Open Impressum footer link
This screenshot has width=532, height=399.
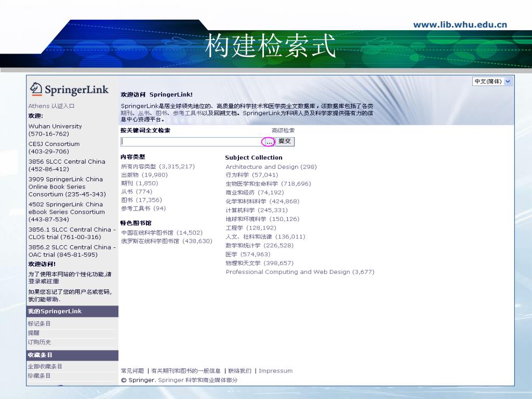tap(275, 370)
